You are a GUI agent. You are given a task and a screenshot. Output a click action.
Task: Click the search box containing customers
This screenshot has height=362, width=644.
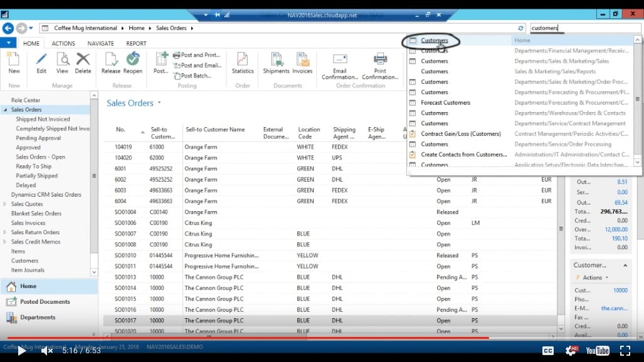[x=585, y=28]
